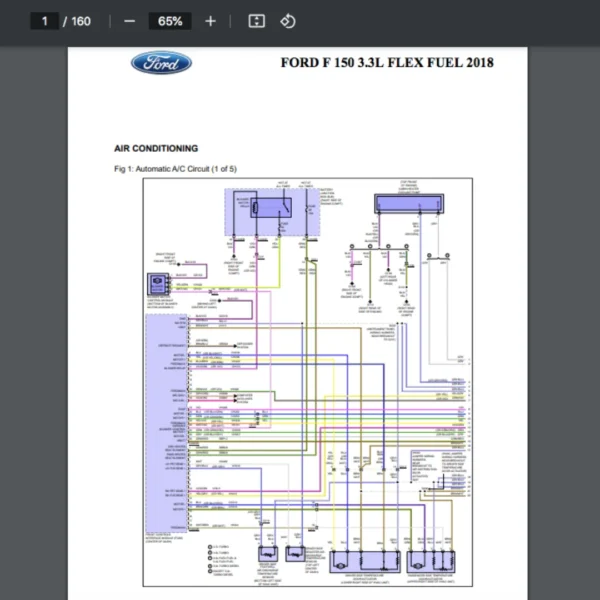This screenshot has width=600, height=600.
Task: Click the rotate page icon
Action: coord(288,21)
